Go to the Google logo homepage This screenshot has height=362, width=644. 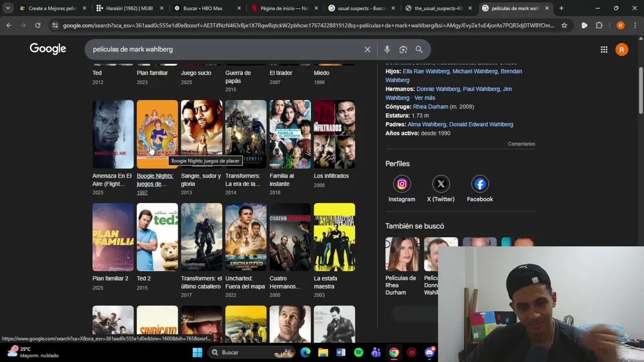pyautogui.click(x=48, y=49)
